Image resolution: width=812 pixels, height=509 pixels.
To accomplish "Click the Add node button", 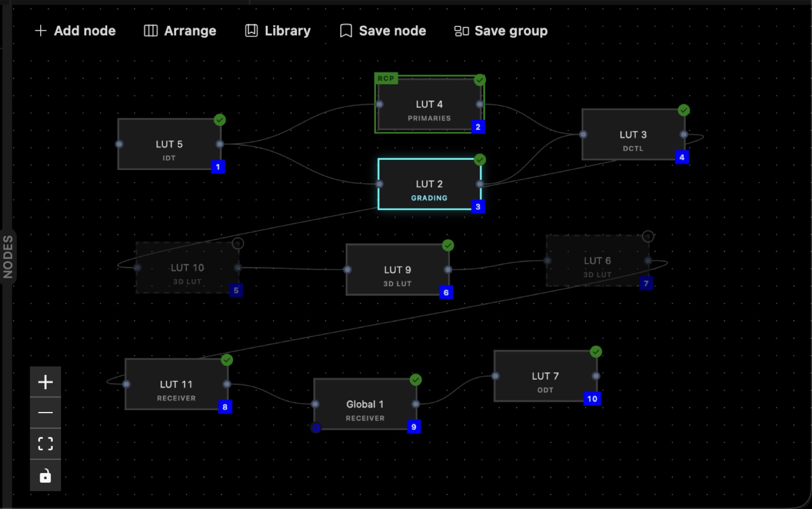I will pos(75,31).
